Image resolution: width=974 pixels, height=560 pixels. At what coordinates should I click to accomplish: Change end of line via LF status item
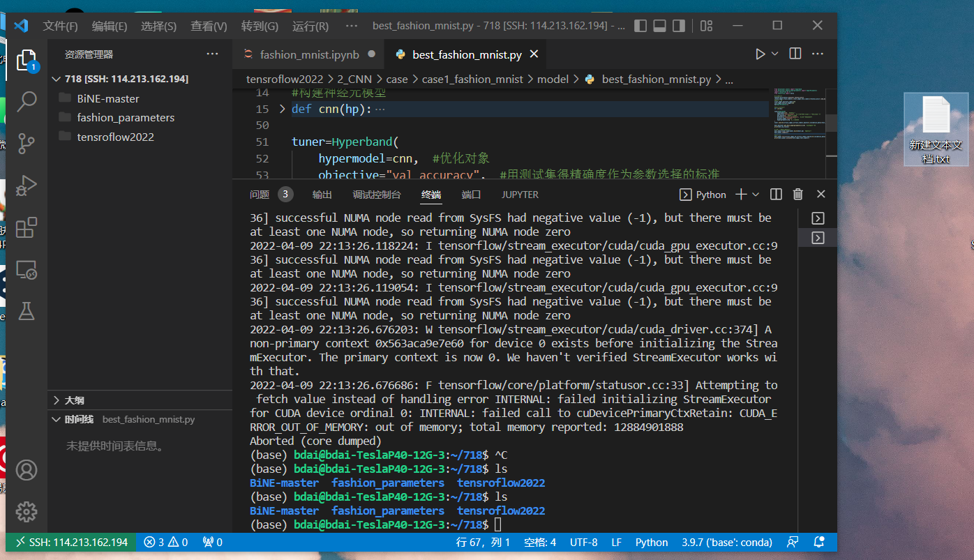tap(617, 542)
